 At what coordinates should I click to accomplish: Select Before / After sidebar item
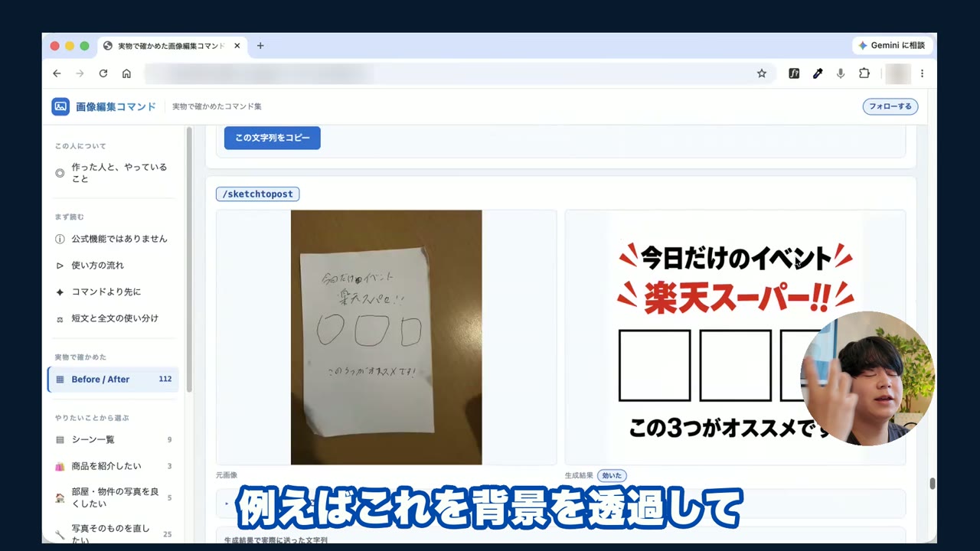(x=113, y=380)
